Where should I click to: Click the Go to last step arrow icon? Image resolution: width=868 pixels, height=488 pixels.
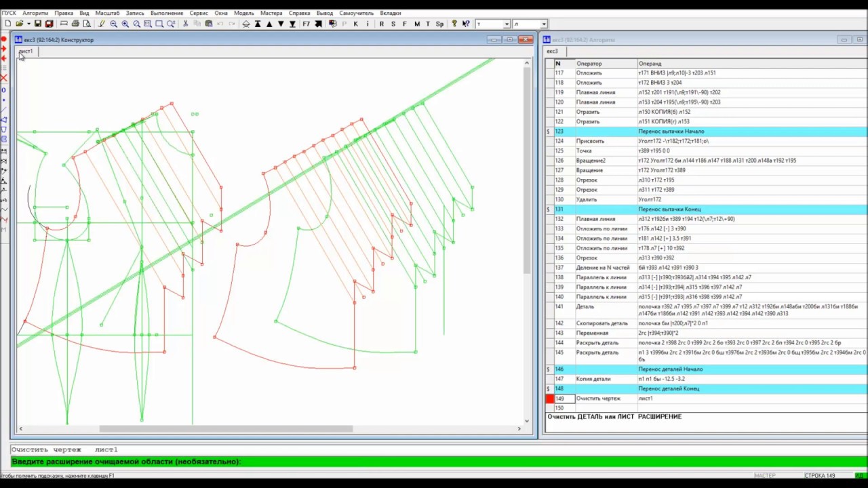click(x=292, y=24)
